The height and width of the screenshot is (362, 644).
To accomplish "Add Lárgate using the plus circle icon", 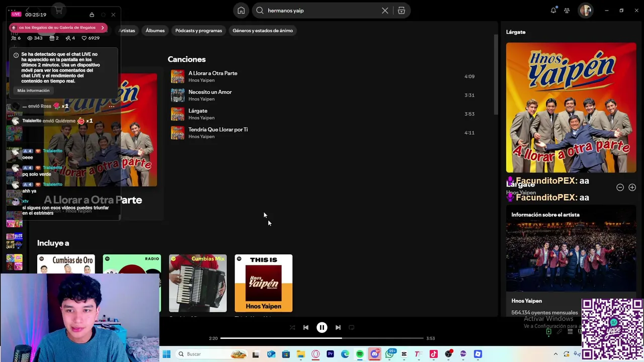I will pyautogui.click(x=632, y=188).
